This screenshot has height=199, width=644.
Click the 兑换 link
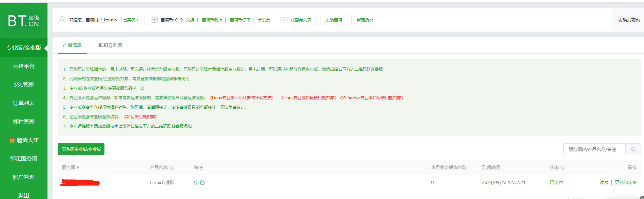tap(190, 20)
